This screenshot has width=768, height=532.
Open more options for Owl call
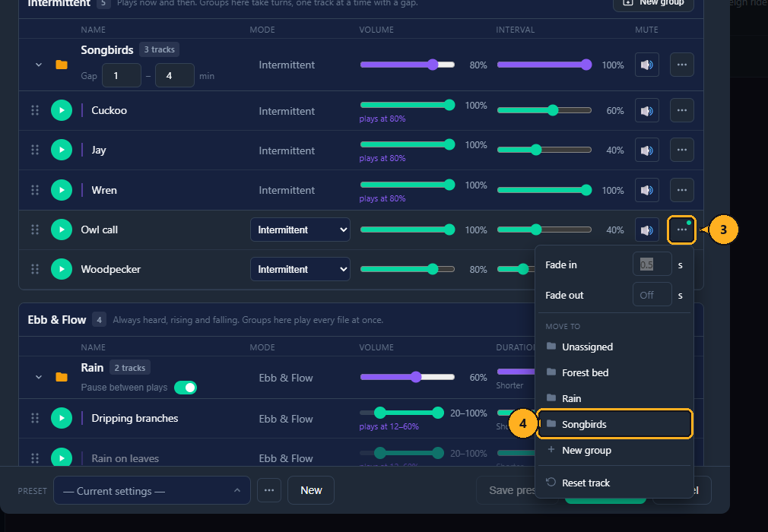[681, 230]
